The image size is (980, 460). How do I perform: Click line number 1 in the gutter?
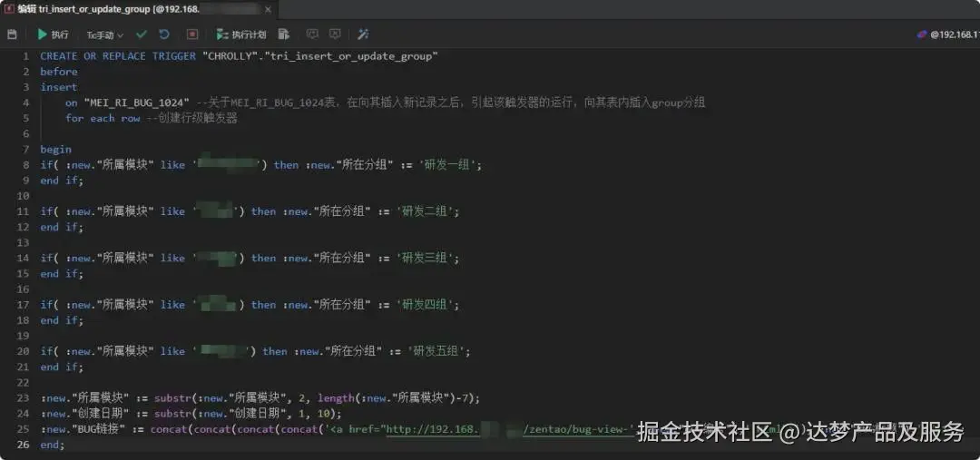point(26,56)
